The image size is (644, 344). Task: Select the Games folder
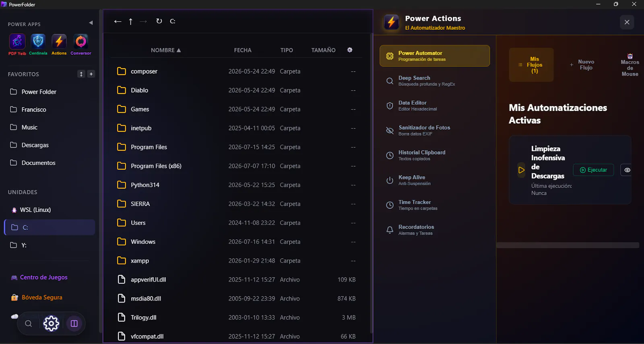[x=236, y=109]
